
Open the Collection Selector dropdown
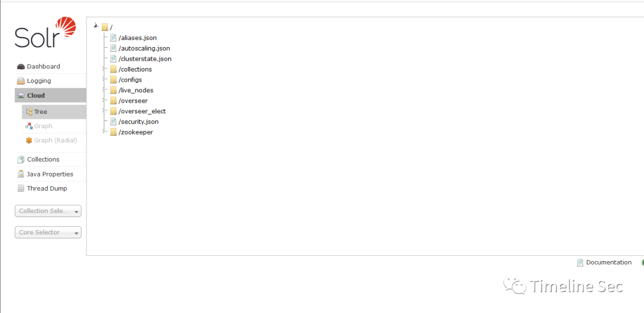48,211
